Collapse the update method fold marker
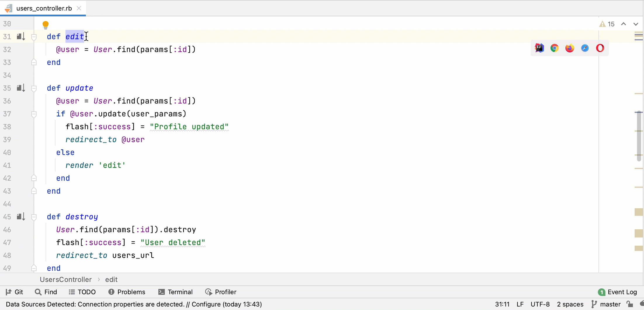This screenshot has height=310, width=644. 34,88
